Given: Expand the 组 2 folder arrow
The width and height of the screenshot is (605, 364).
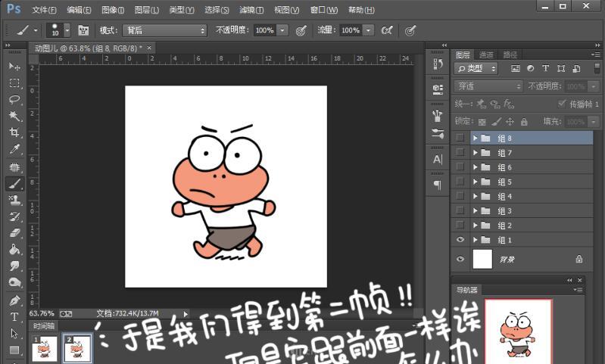Looking at the screenshot, I should [476, 226].
